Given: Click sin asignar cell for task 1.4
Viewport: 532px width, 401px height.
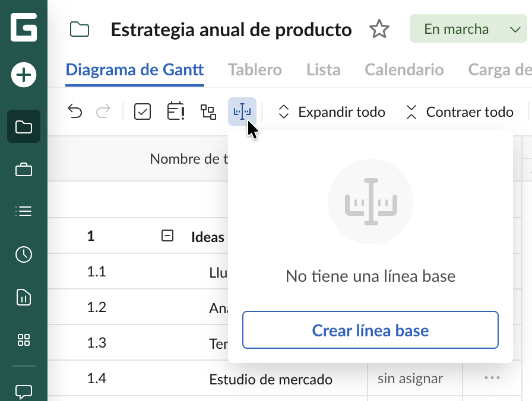Looking at the screenshot, I should tap(410, 378).
